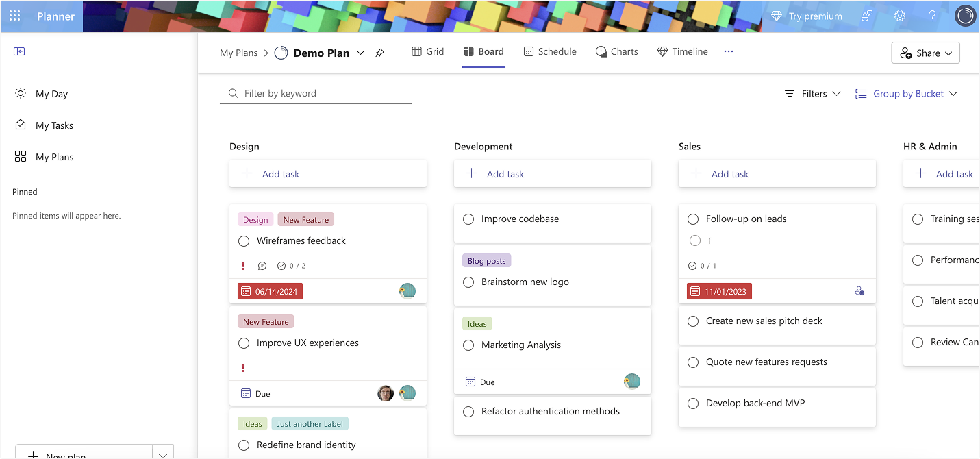This screenshot has width=980, height=459.
Task: Expand the Demo Plan title dropdown
Action: 361,53
